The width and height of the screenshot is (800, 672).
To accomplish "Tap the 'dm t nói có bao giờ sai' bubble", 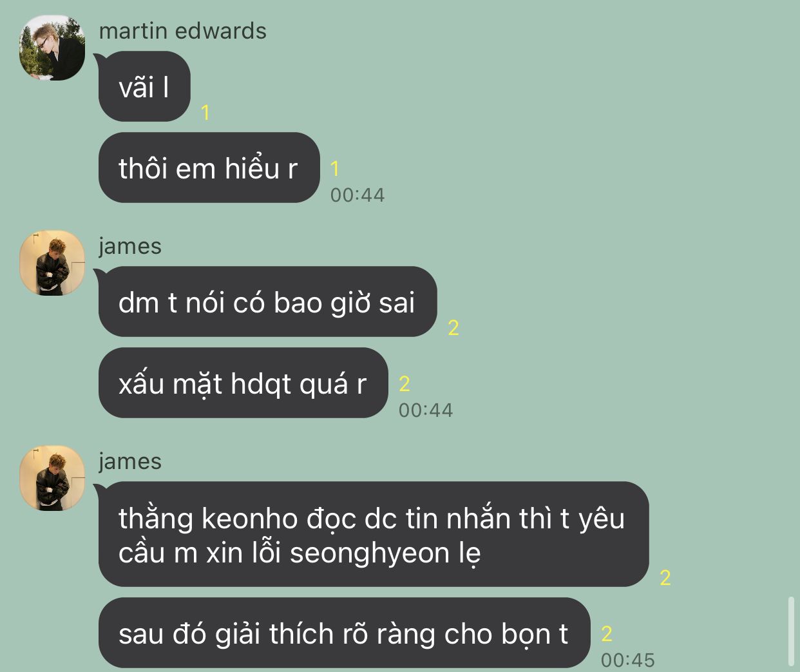I will pos(267,302).
